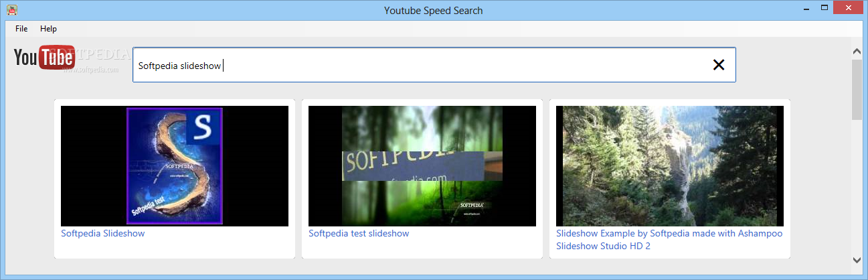The width and height of the screenshot is (868, 280).
Task: Click the YouTube logo
Action: pos(44,58)
